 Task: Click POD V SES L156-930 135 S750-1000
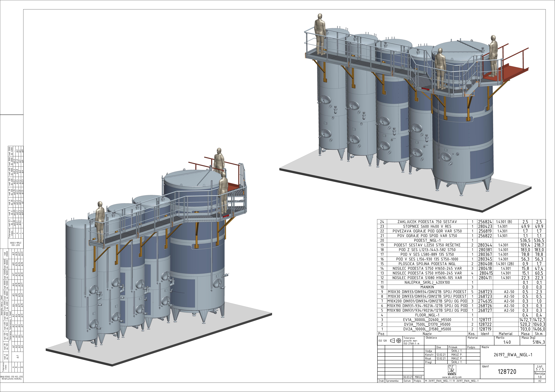pyautogui.click(x=427, y=259)
